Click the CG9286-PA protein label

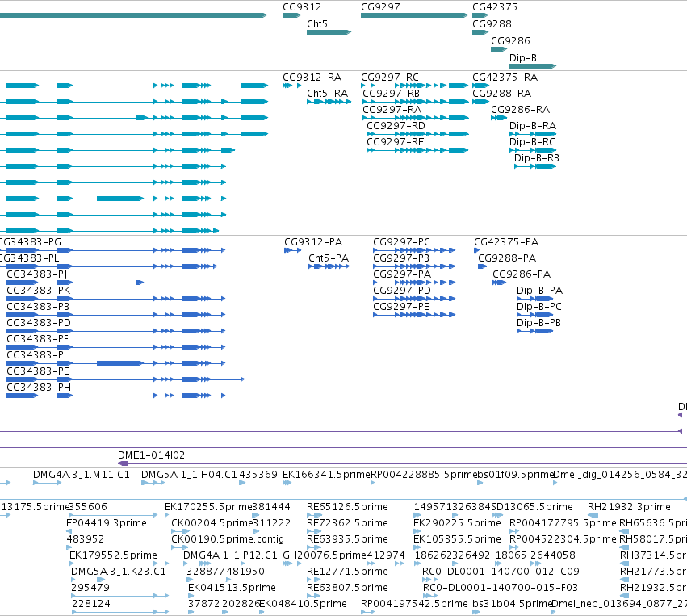click(x=522, y=274)
